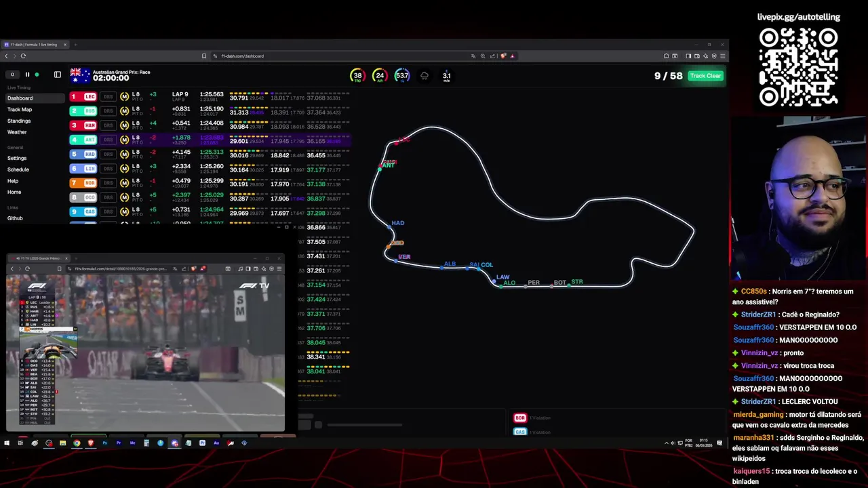Click the zoom magnifier icon in f1-dash address bar
The image size is (868, 488).
pos(483,56)
